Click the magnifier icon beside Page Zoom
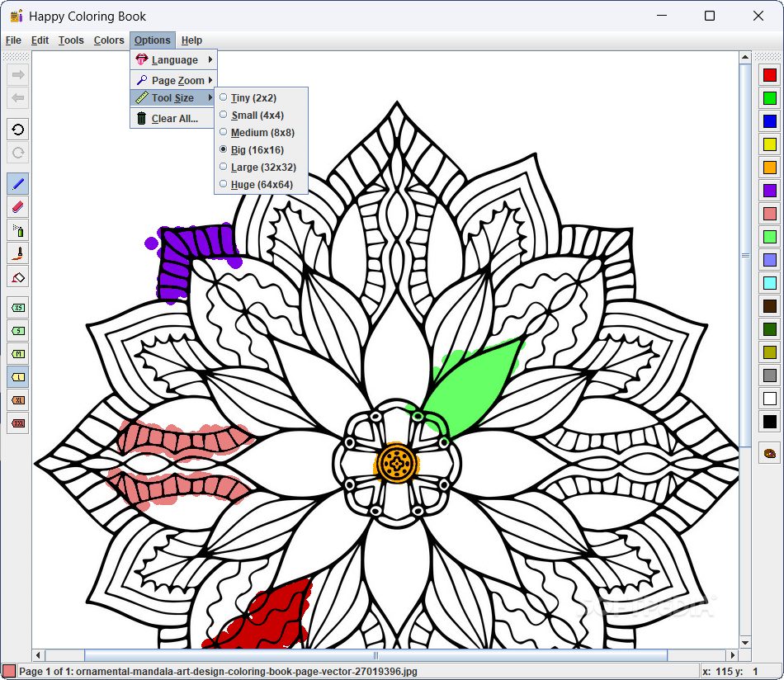The height and width of the screenshot is (680, 784). click(x=141, y=80)
